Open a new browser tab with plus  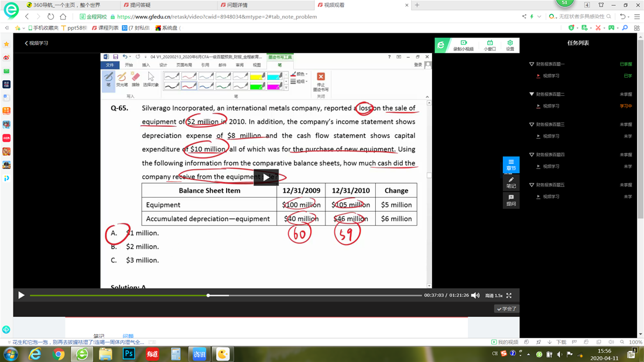click(x=417, y=5)
